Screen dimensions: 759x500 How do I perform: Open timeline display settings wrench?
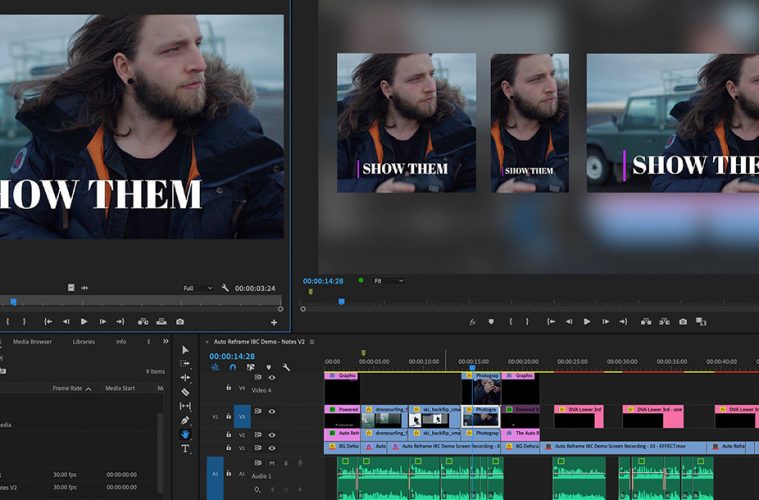coord(286,368)
